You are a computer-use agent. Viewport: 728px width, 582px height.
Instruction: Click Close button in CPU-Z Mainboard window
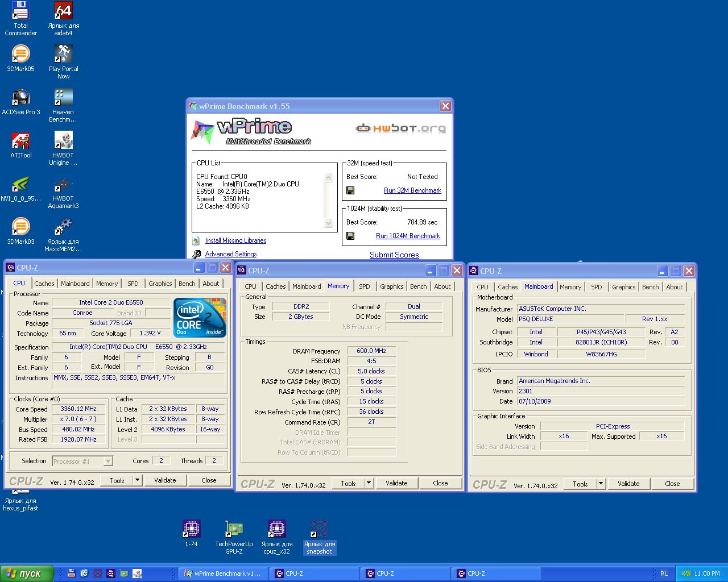[x=672, y=484]
